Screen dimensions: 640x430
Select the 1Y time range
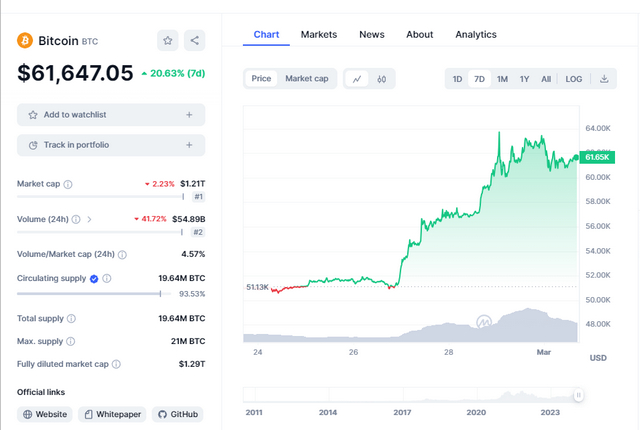[x=524, y=79]
